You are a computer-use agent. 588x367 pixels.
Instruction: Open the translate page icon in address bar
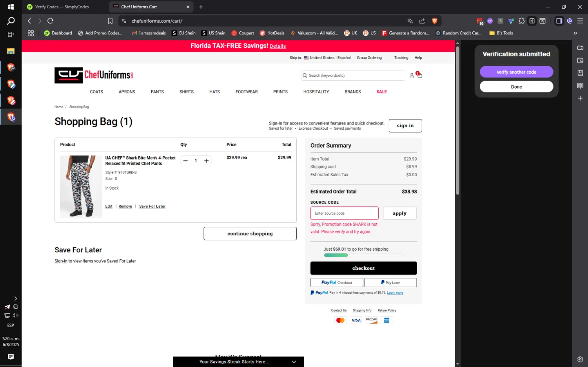(410, 21)
